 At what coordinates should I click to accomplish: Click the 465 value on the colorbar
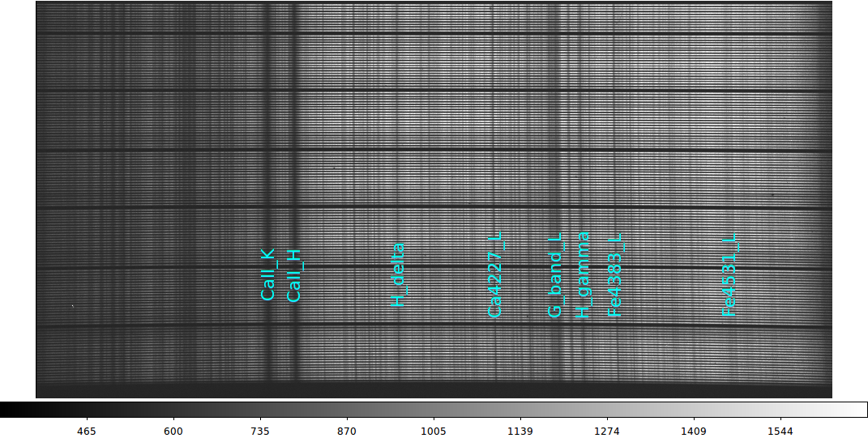87,432
